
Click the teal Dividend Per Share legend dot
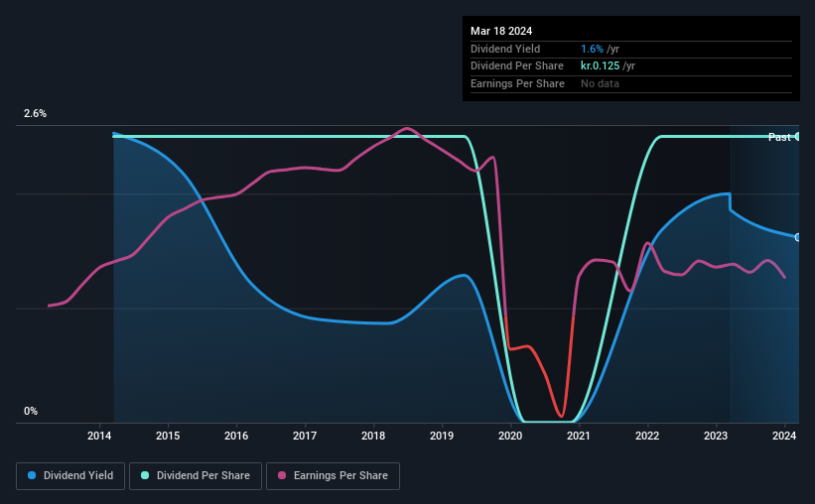[x=145, y=475]
